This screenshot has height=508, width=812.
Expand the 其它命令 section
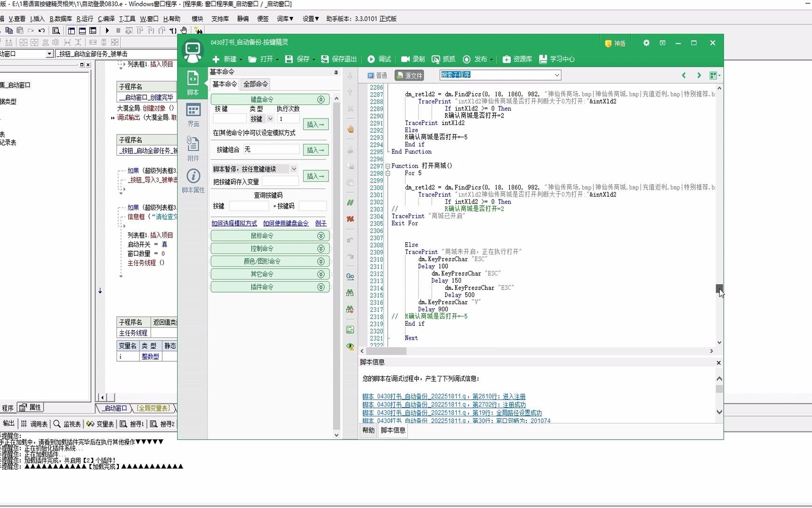tap(321, 274)
